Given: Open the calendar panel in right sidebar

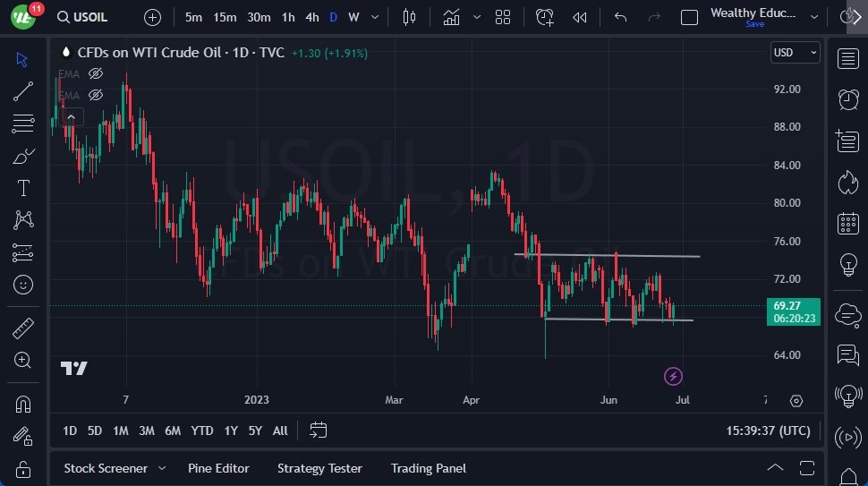Looking at the screenshot, I should click(x=848, y=224).
